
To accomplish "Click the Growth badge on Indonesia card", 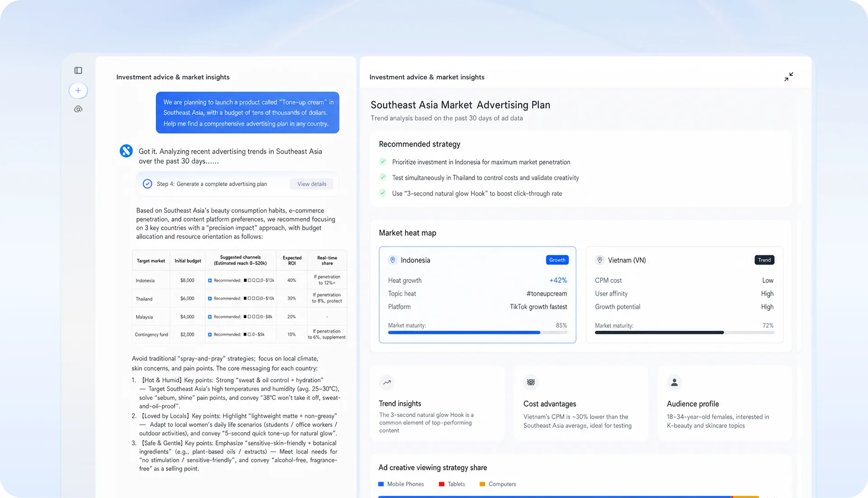I will (x=557, y=260).
